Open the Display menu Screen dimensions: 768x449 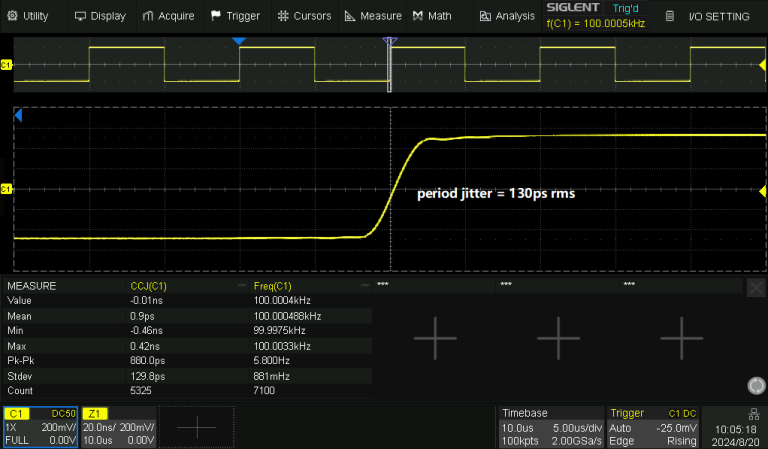pos(100,16)
